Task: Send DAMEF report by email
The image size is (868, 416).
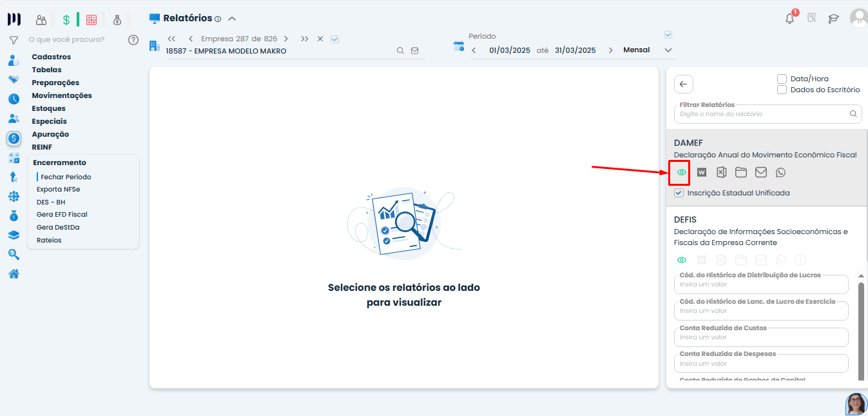Action: (761, 172)
